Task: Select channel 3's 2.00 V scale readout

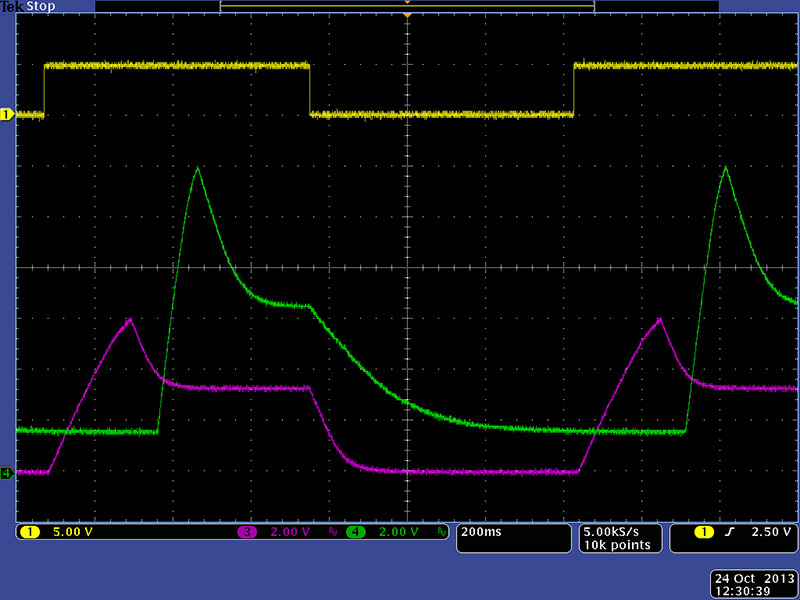Action: (x=290, y=532)
